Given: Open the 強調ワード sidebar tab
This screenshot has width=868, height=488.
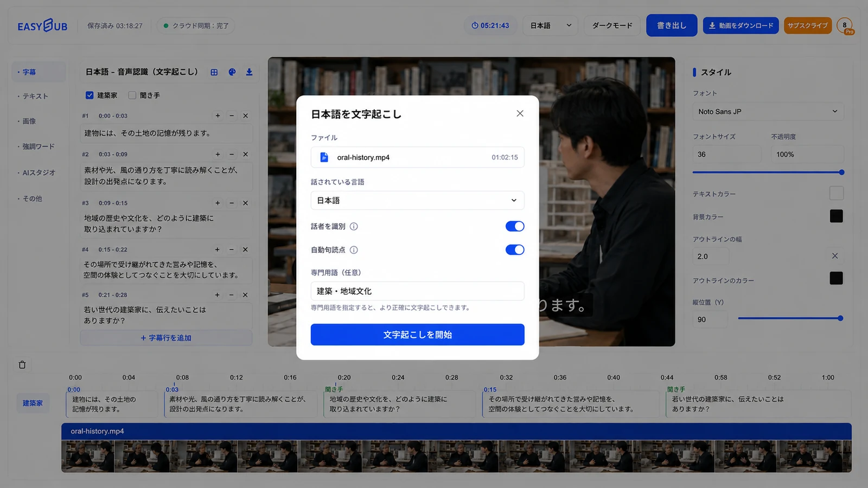Looking at the screenshot, I should [x=39, y=146].
